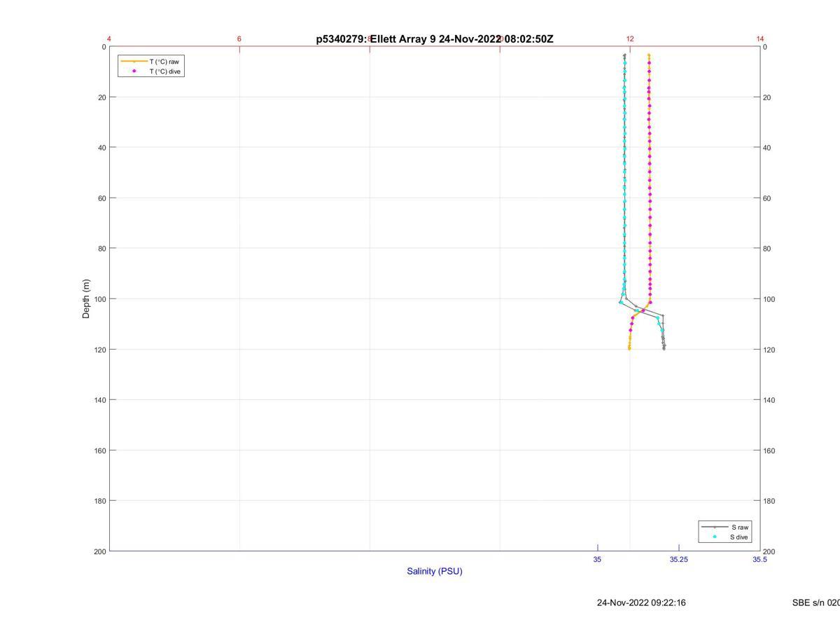The image size is (840, 620).
Task: Click the blue '35.25' salinity tick label
Action: coord(678,560)
